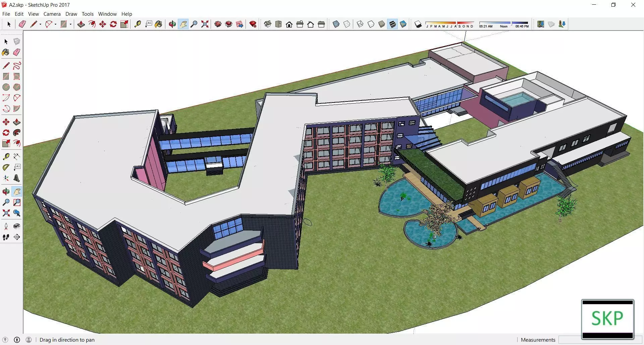Choose the Dimension tool
The image size is (644, 345).
coord(17,156)
